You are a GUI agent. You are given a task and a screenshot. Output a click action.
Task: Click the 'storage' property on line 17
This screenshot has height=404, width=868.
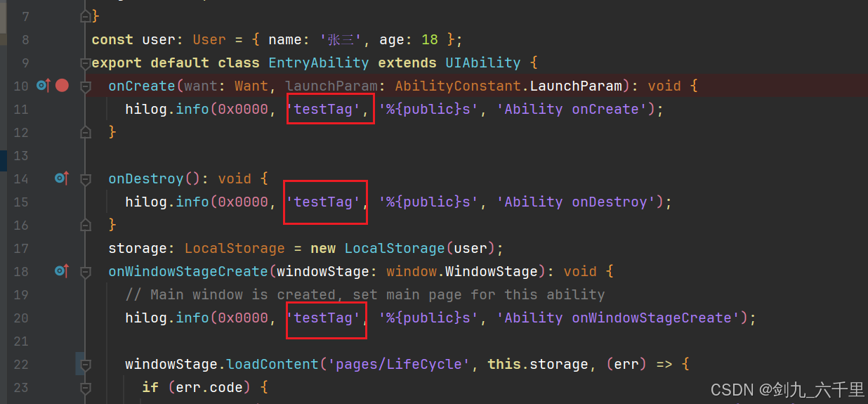point(138,248)
